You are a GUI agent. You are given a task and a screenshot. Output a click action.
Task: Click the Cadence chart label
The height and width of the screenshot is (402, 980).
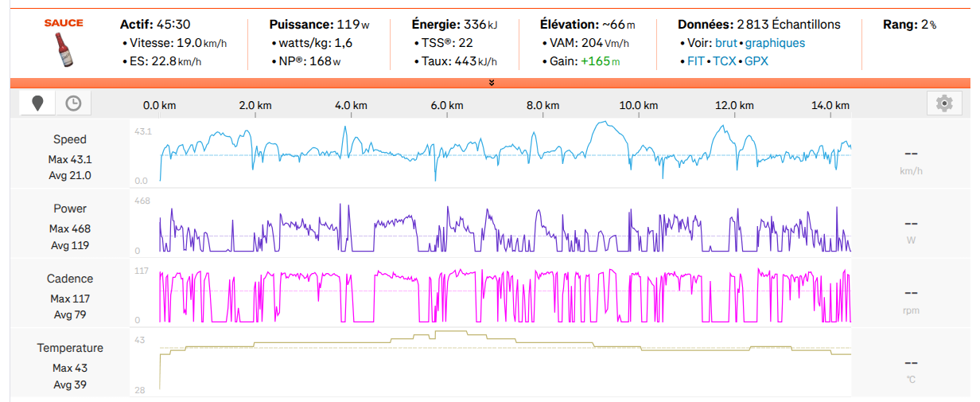tap(70, 279)
